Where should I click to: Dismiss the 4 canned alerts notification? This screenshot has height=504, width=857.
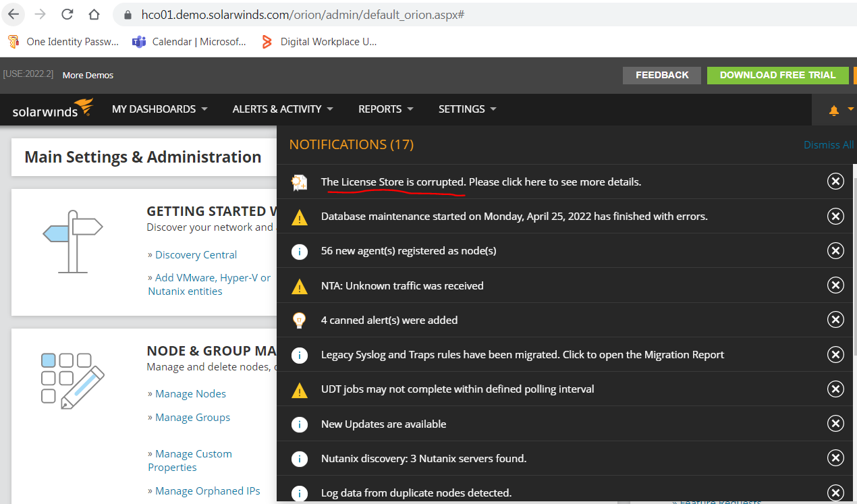[835, 320]
